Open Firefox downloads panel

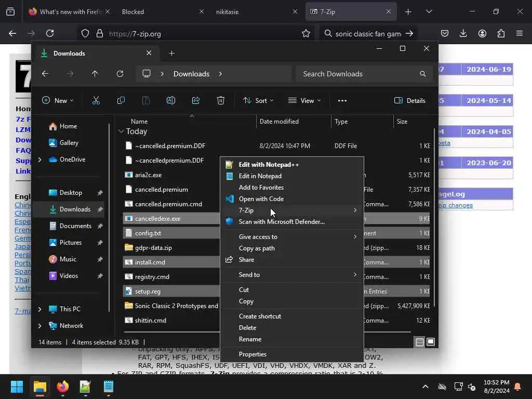tap(463, 33)
